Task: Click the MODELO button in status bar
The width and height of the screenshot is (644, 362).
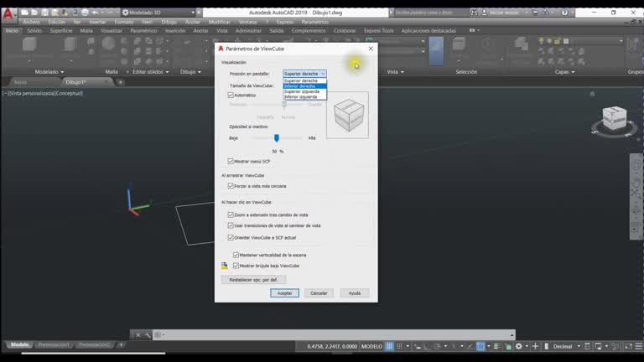Action: pos(371,346)
